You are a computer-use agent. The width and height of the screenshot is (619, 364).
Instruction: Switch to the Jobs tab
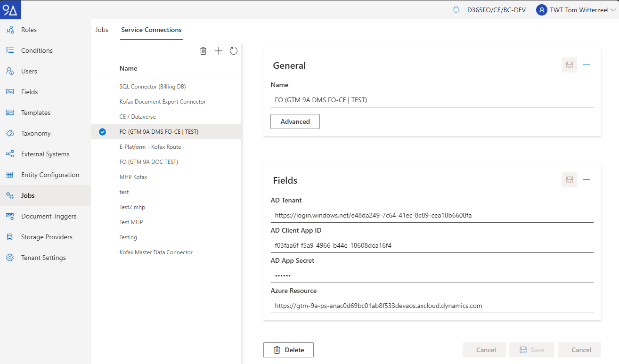tap(102, 30)
